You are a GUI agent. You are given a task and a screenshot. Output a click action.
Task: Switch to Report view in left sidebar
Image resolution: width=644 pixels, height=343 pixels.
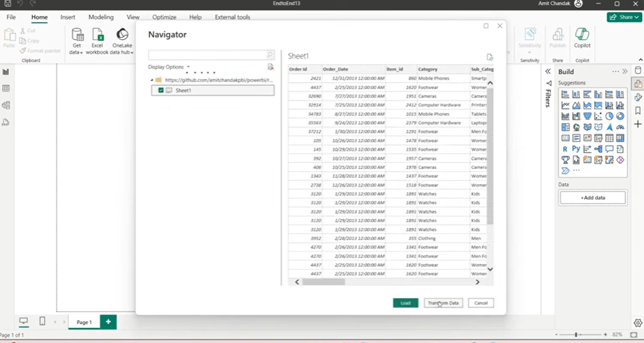click(x=6, y=72)
